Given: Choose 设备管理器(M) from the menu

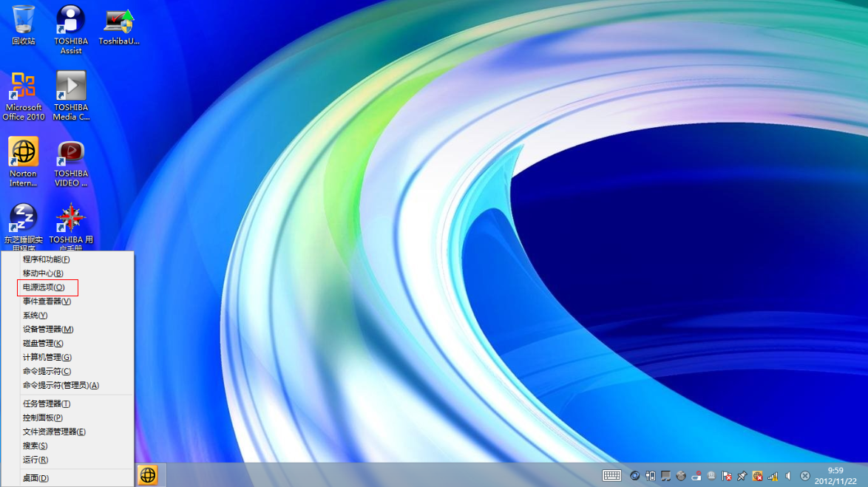Looking at the screenshot, I should click(67, 330).
